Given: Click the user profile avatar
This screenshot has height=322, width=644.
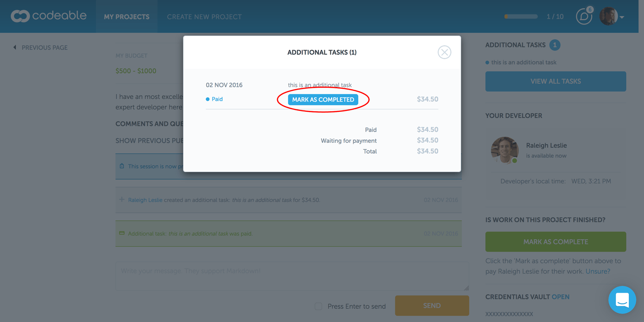Looking at the screenshot, I should tap(608, 16).
